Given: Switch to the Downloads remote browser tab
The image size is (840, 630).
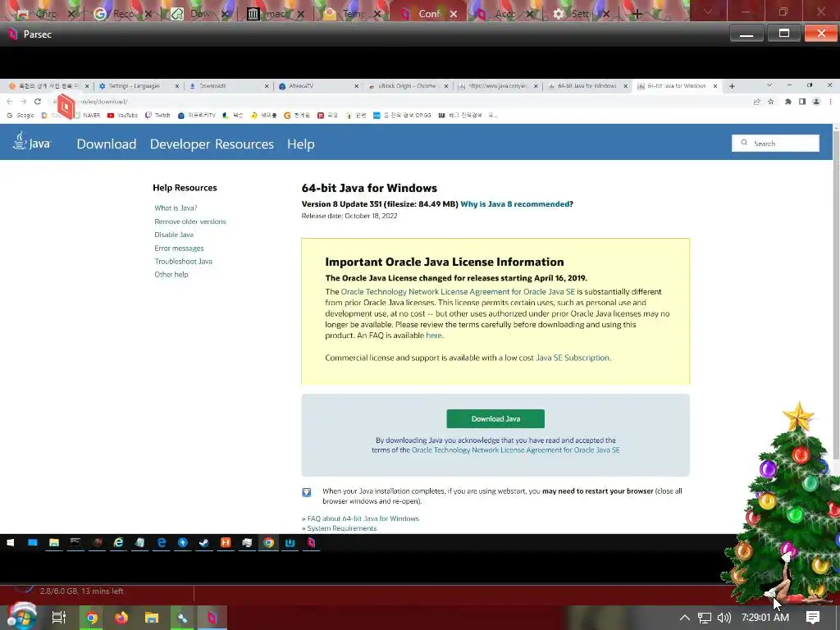Looking at the screenshot, I should 212,85.
